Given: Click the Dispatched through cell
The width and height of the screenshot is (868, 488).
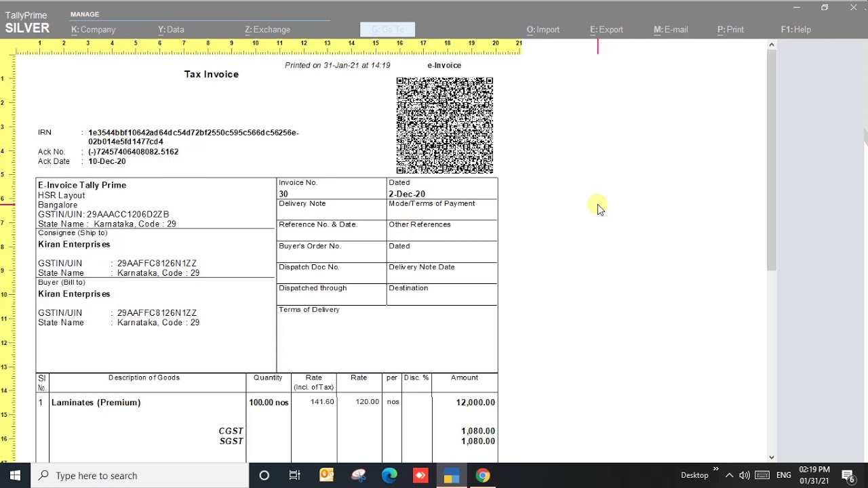Looking at the screenshot, I should click(x=332, y=293).
